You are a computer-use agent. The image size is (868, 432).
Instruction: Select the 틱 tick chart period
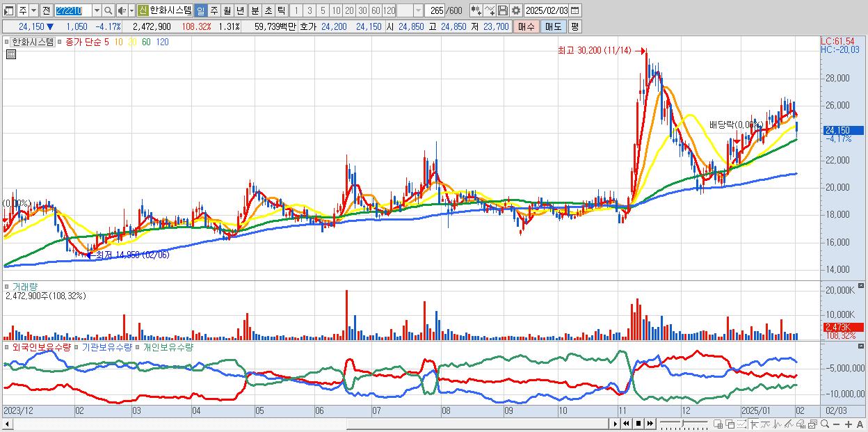click(281, 10)
